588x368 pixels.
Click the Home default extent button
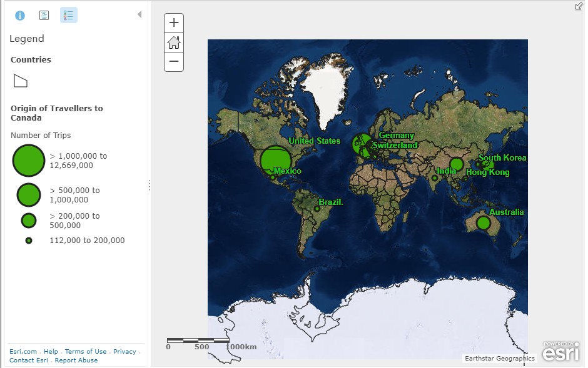point(173,42)
